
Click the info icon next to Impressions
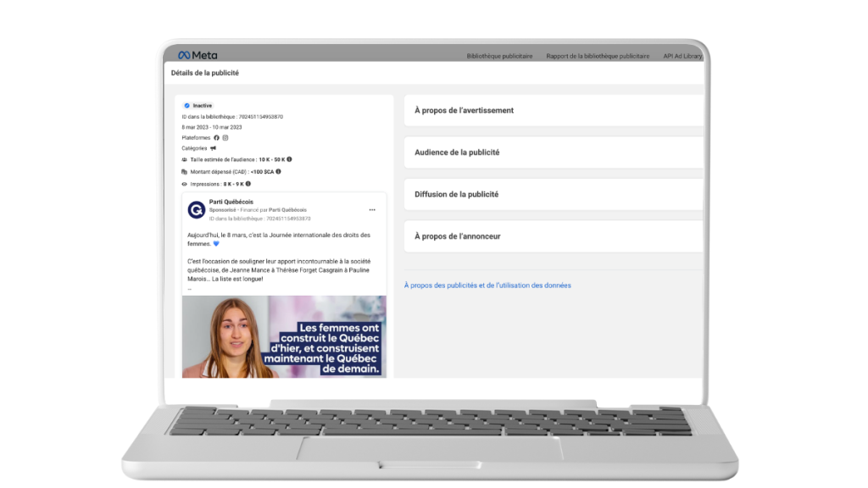(248, 183)
